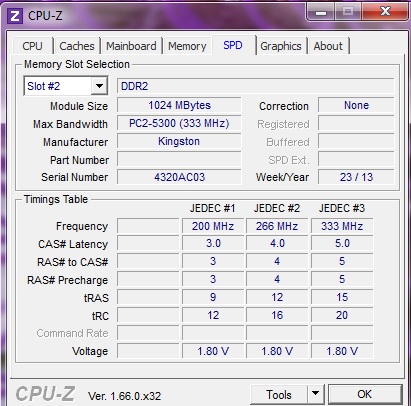This screenshot has width=411, height=406.
Task: Click the CPU-Z app icon in title bar
Action: [15, 16]
